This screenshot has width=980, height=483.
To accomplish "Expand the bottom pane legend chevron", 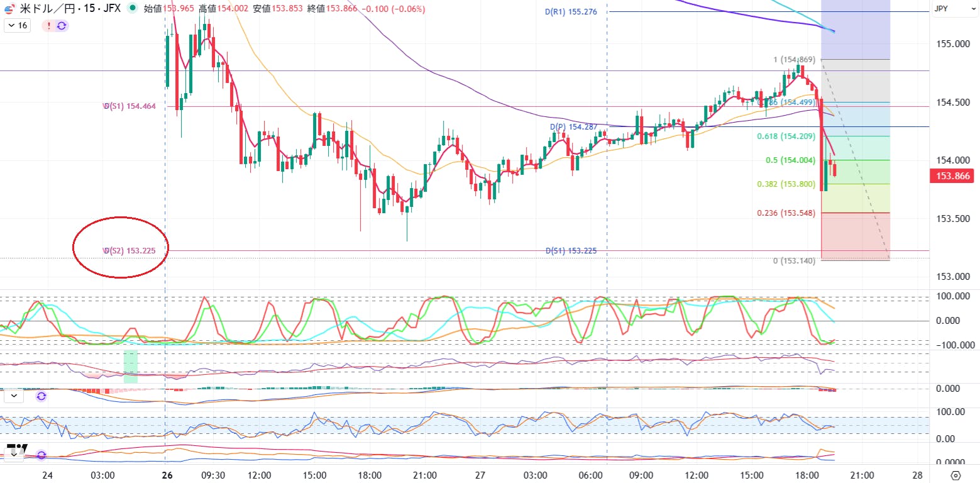I will click(14, 455).
